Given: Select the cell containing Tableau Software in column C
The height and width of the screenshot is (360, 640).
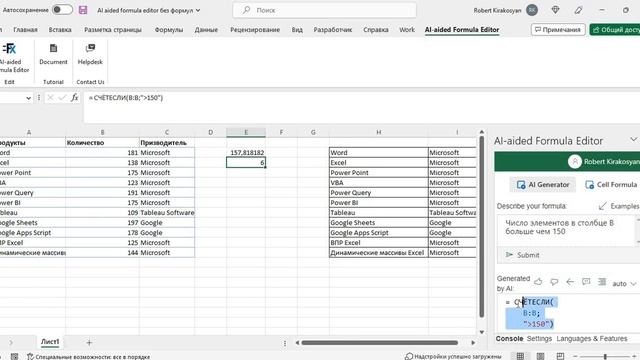Looking at the screenshot, I should (167, 212).
